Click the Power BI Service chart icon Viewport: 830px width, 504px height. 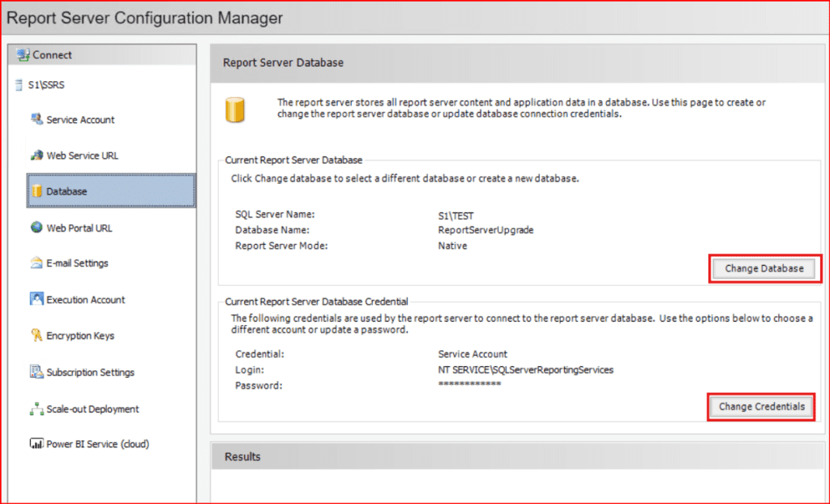pos(36,444)
